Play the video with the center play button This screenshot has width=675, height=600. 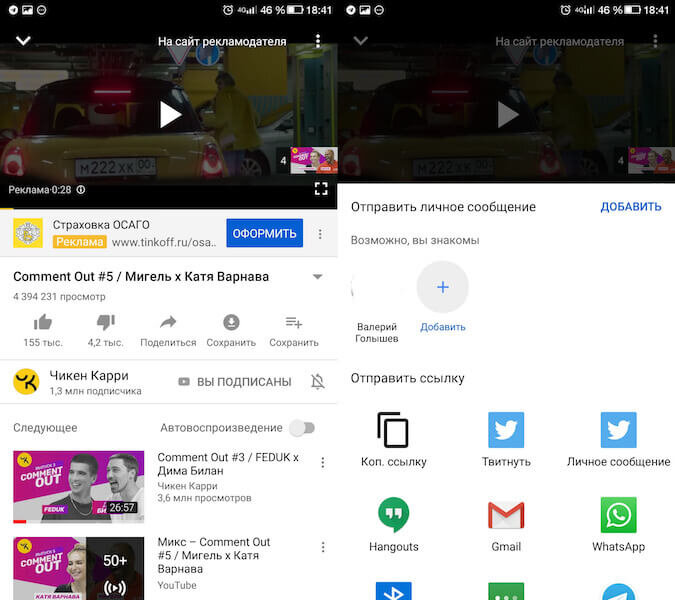[x=170, y=114]
